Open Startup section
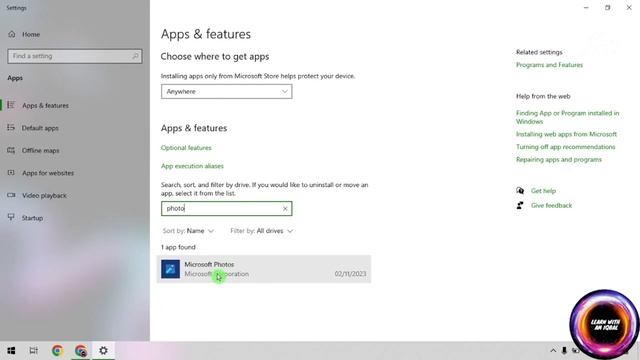The image size is (640, 360). tap(32, 218)
